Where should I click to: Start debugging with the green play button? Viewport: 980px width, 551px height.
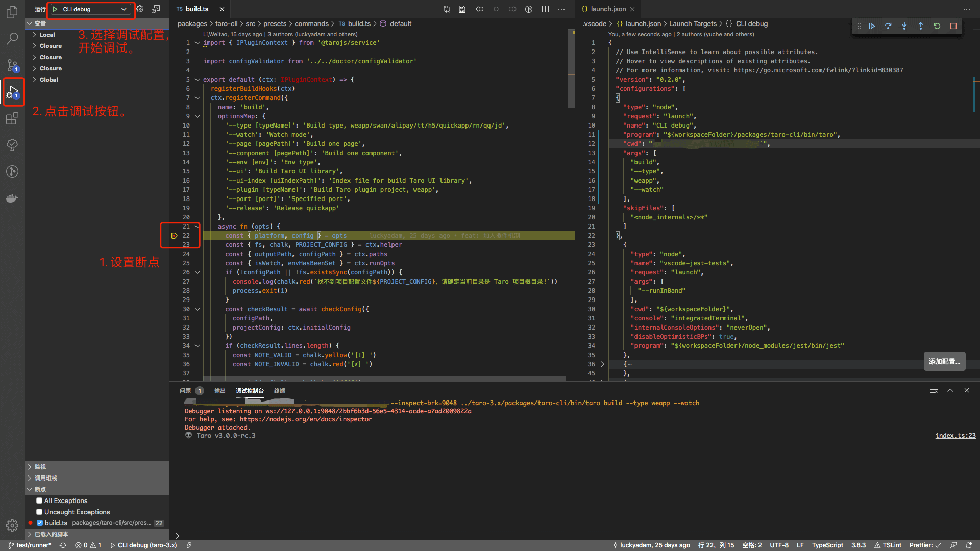point(55,9)
